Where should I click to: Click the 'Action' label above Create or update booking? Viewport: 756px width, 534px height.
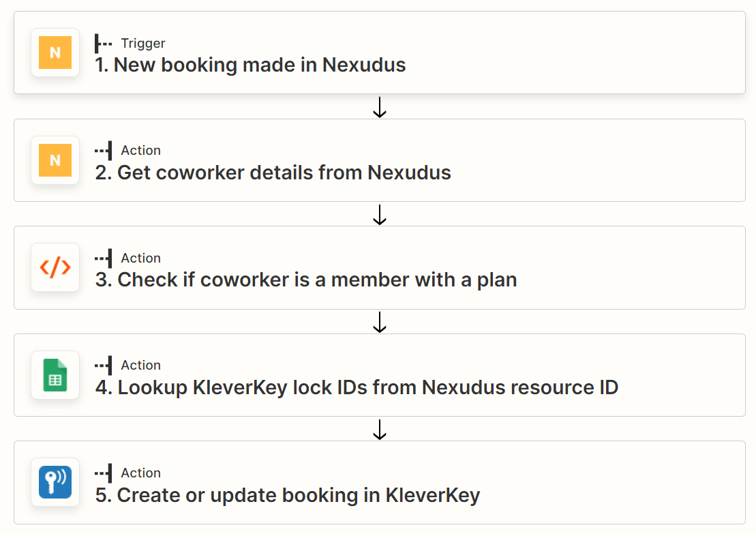(141, 473)
